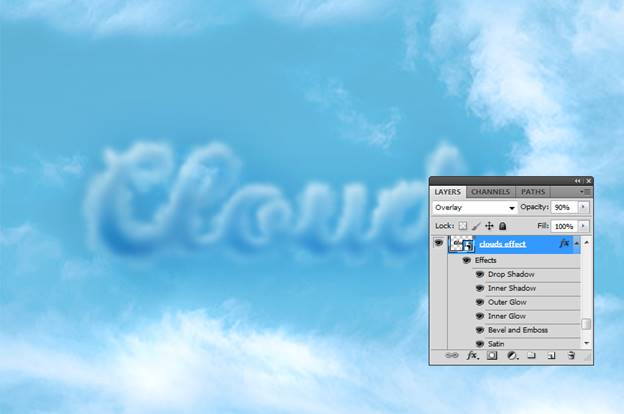Click the layers list scrollbar thumb
This screenshot has width=624, height=414.
point(586,324)
